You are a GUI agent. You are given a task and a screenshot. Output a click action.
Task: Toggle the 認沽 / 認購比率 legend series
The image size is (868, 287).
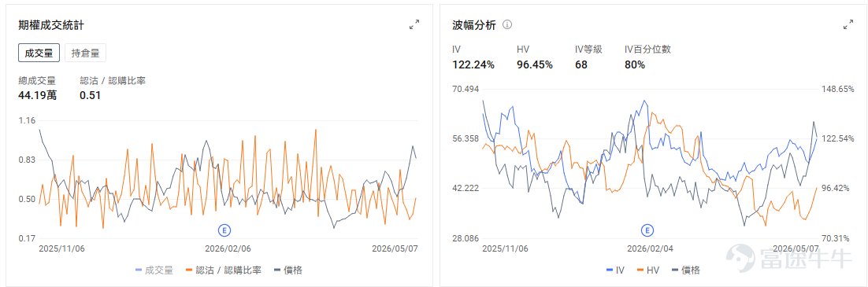[x=224, y=270]
